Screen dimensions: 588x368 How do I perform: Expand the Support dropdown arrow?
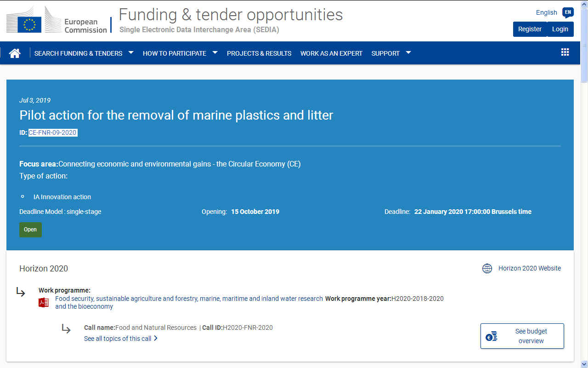click(408, 53)
